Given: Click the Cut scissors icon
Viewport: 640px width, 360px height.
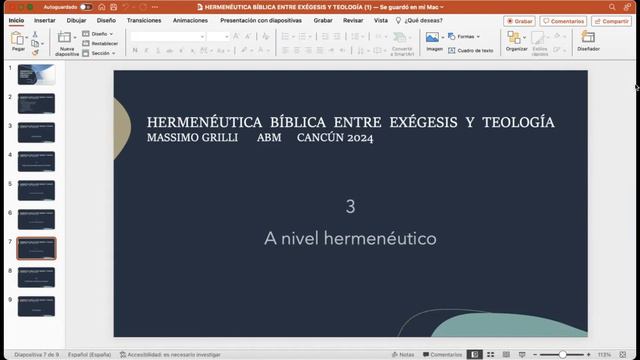Looking at the screenshot, I should pyautogui.click(x=35, y=34).
